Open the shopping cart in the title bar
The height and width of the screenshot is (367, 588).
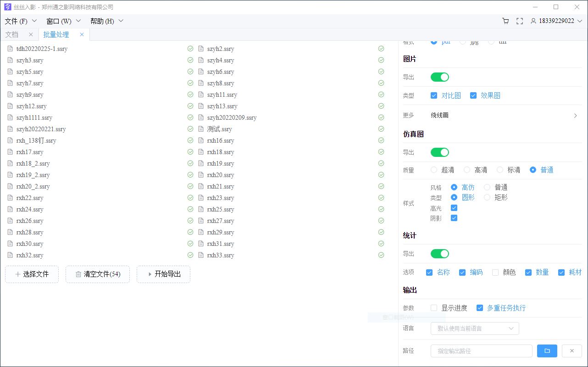[505, 21]
